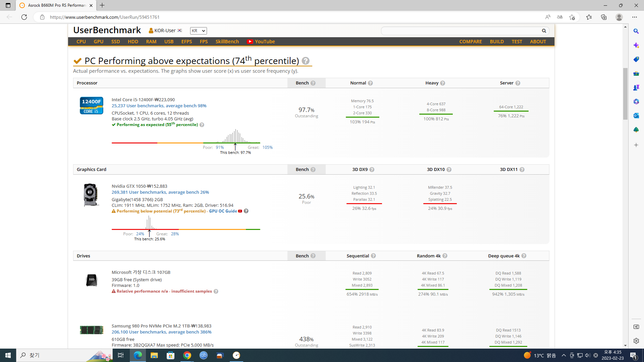Screen dimensions: 644x362
Task: Click the PC performance help question mark
Action: coord(305,61)
